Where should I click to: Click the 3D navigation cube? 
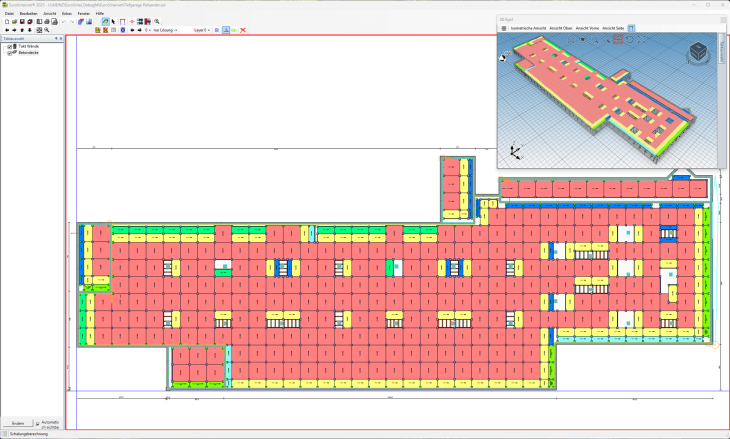(699, 50)
